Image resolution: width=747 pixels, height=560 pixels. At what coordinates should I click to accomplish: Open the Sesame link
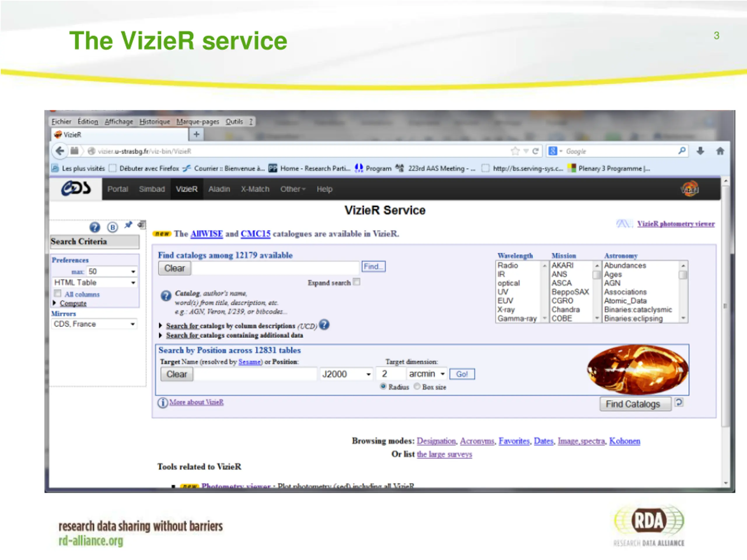pyautogui.click(x=249, y=362)
